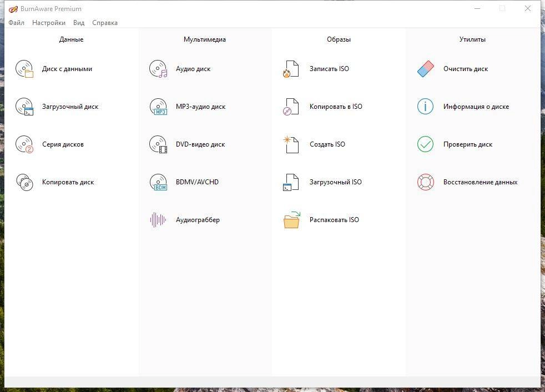
Task: Minimize the BurnAware Premium window
Action: tap(478, 8)
